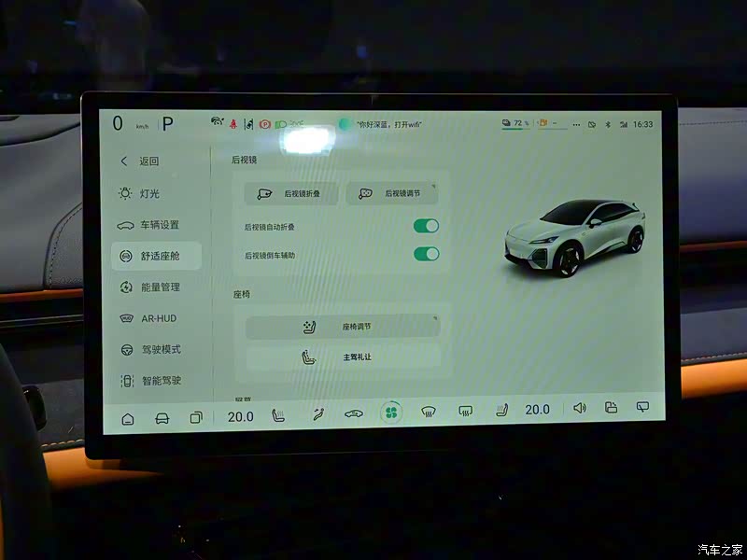Disable 后视镜倒车辅助 switch
Image resolution: width=747 pixels, height=560 pixels.
tap(426, 254)
